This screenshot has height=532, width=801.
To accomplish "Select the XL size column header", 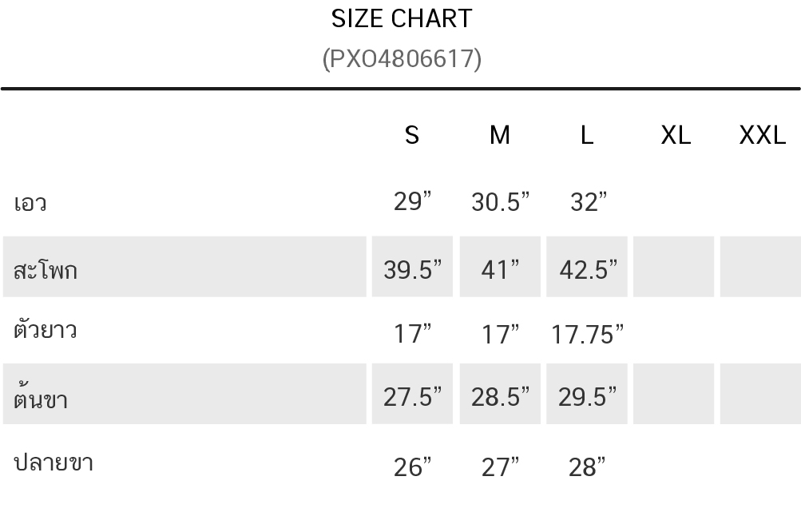I will pyautogui.click(x=676, y=135).
